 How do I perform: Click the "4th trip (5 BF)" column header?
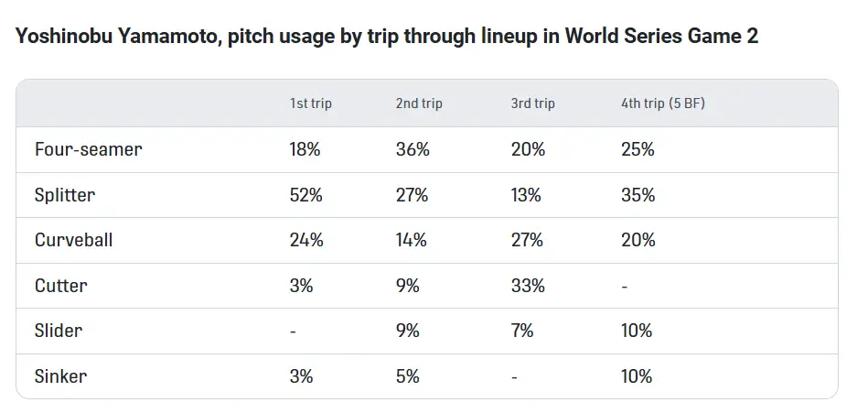click(x=663, y=103)
